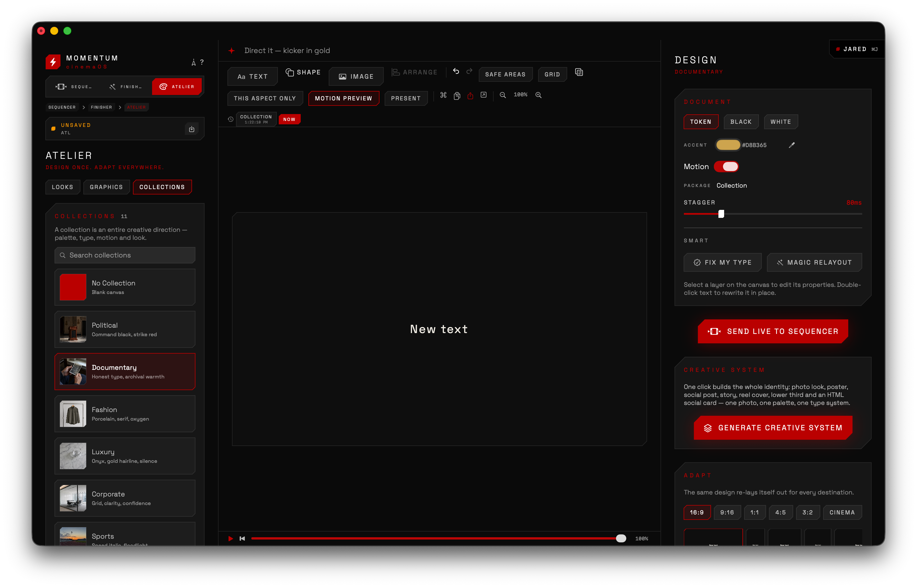Open the Arrange options

[414, 72]
